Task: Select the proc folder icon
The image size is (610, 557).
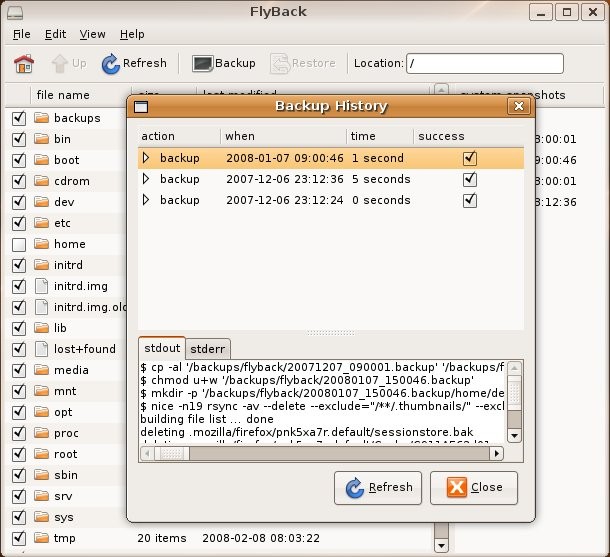Action: point(41,433)
